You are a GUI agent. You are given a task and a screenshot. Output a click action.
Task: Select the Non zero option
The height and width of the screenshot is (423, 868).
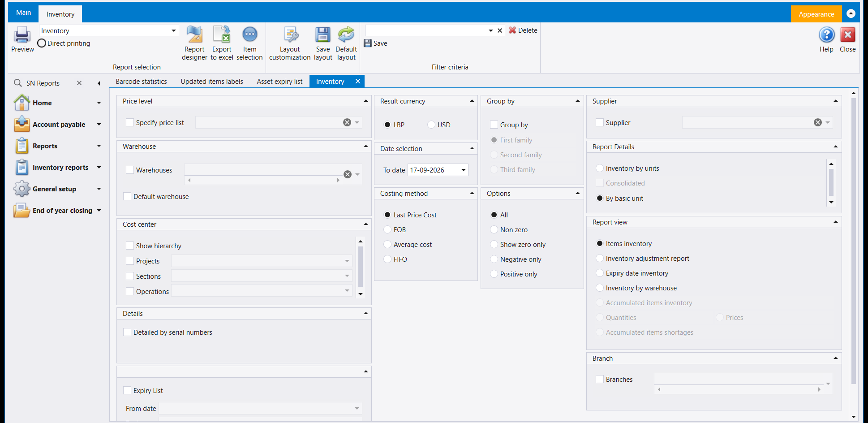[x=494, y=229]
